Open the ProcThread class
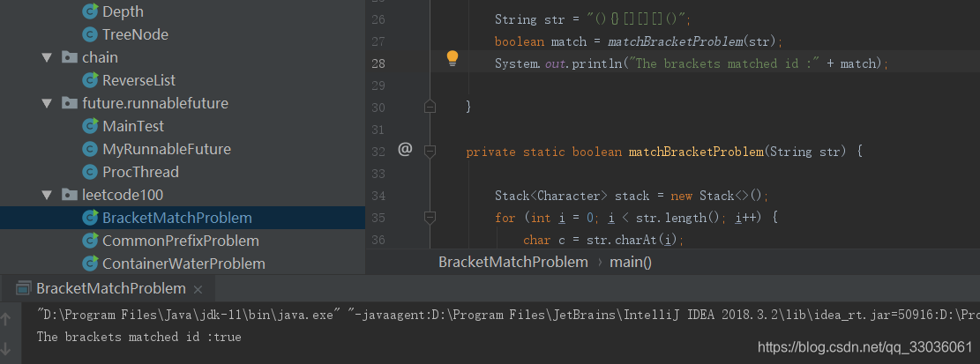This screenshot has height=364, width=980. pos(140,172)
